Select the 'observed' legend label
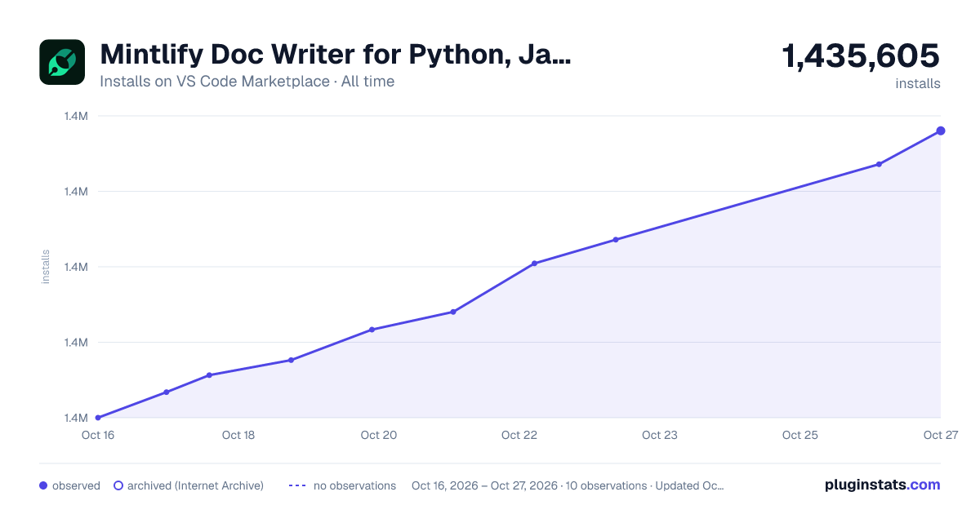 (76, 485)
